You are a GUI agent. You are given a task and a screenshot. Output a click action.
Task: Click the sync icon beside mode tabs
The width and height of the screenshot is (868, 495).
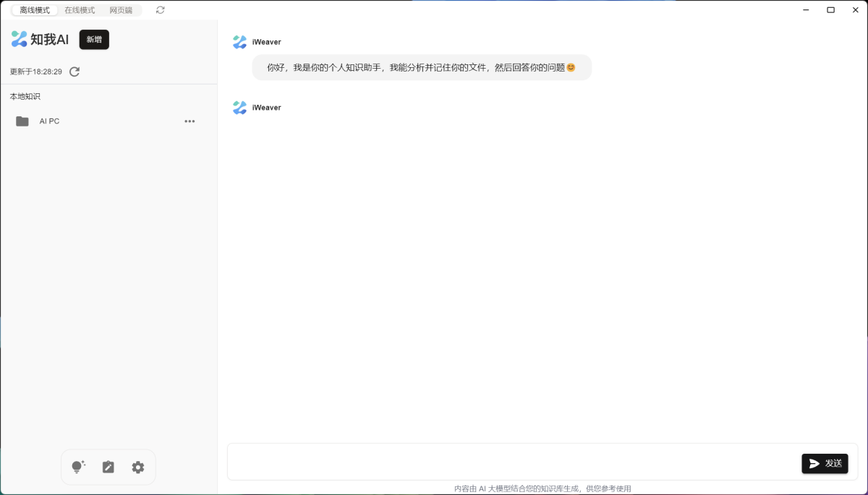click(161, 10)
